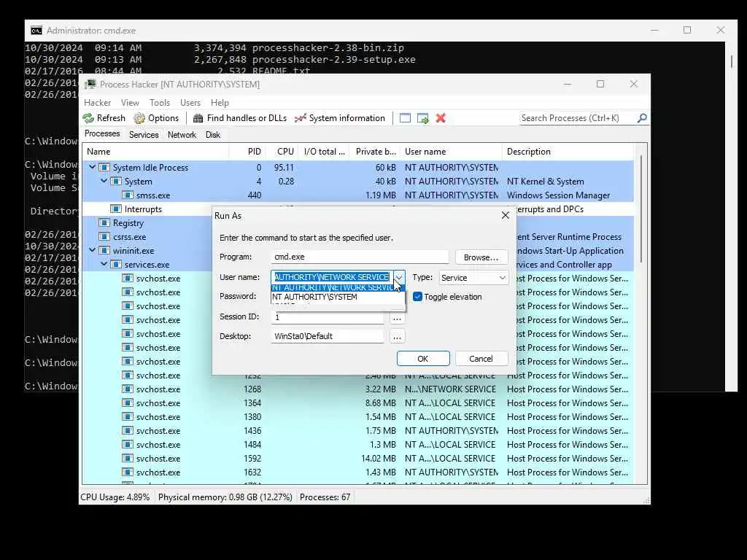Click Cancel in Run As dialog

(x=481, y=359)
